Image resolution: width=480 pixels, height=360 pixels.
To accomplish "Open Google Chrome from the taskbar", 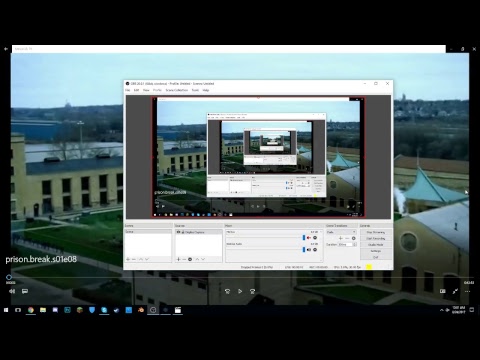I will coord(31,310).
